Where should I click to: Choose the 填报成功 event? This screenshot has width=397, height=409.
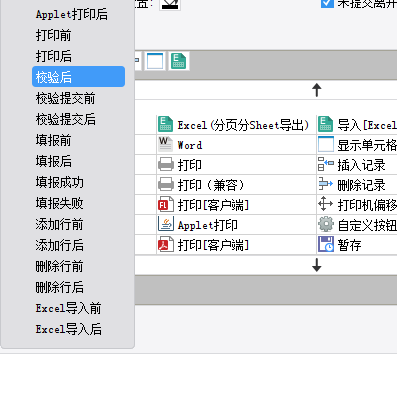pyautogui.click(x=60, y=182)
